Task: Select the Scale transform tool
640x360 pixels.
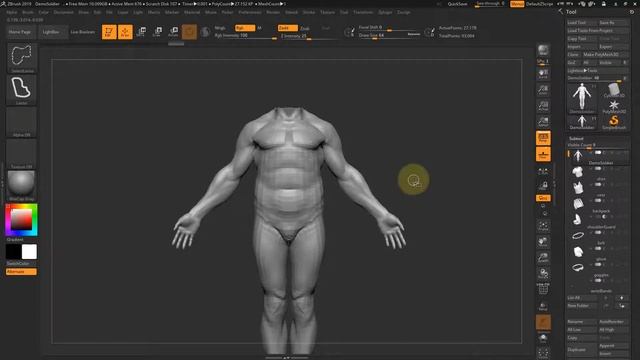Action: 158,32
